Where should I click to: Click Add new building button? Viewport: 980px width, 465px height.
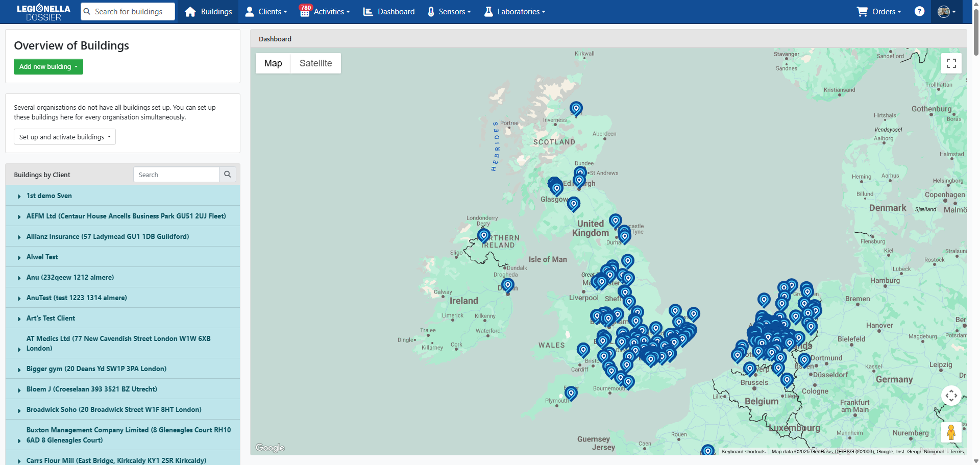pyautogui.click(x=48, y=67)
